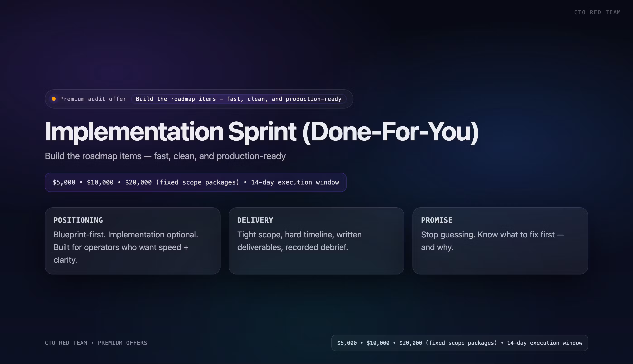
Task: Open the POSITIONING card
Action: 132,241
